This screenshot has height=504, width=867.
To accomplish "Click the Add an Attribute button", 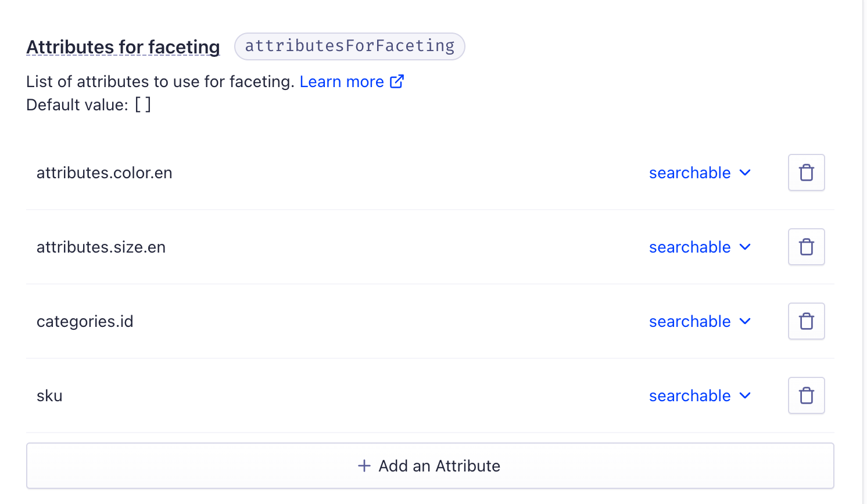I will (429, 466).
